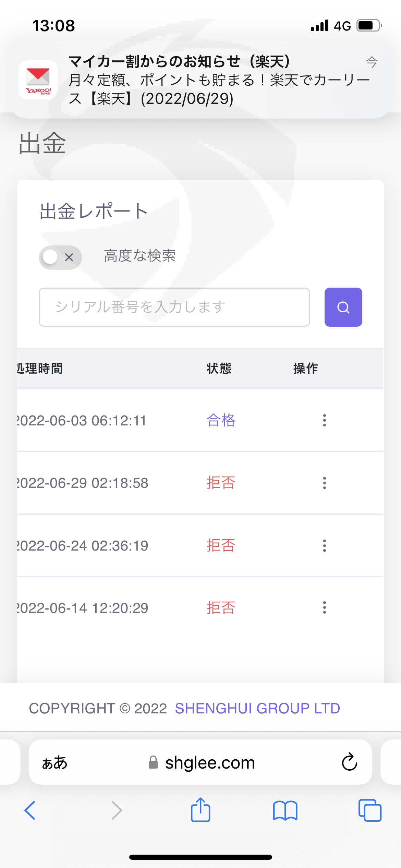Open the ぁあ reader options menu
Screen dimensions: 401x868
54,763
